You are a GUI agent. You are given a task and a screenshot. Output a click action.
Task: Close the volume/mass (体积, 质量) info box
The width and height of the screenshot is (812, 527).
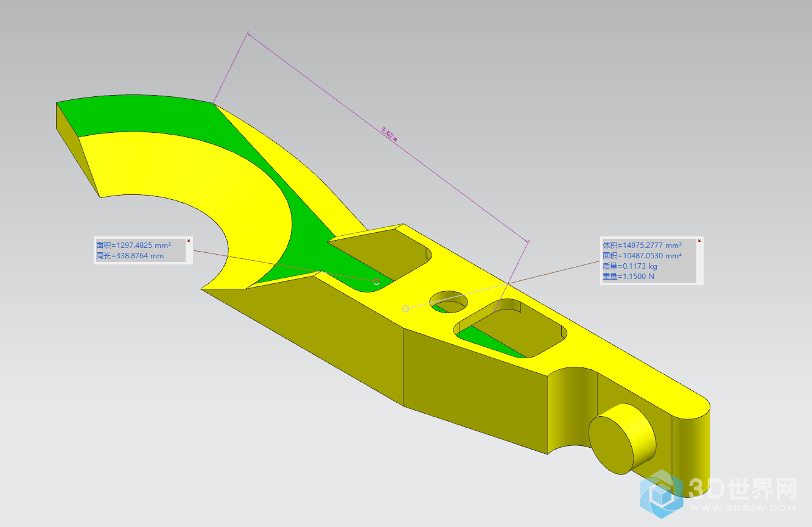coord(699,241)
